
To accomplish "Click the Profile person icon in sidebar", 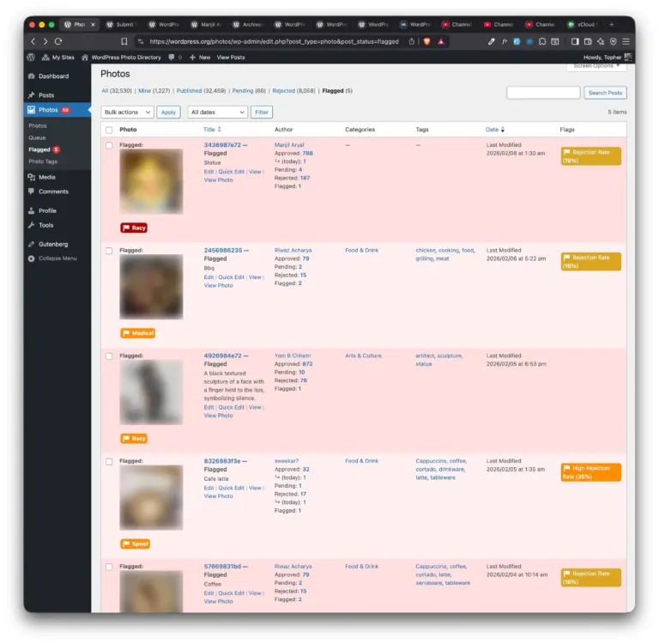I will point(32,210).
